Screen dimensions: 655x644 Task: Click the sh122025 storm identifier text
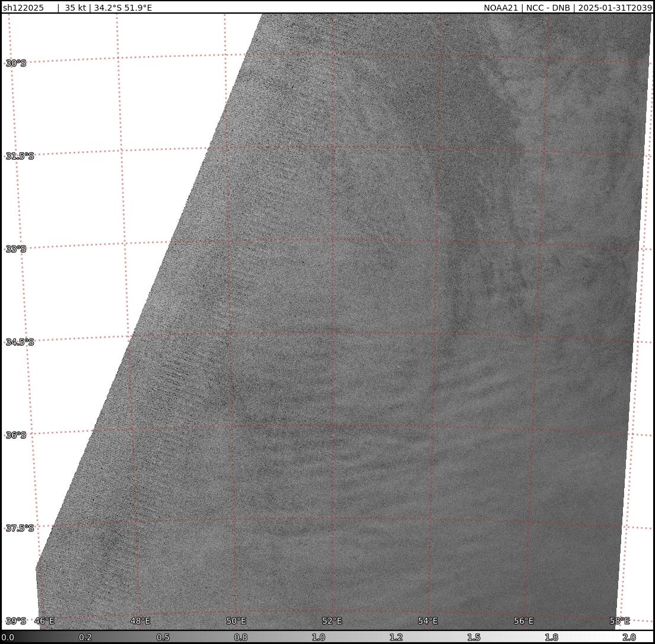23,8
